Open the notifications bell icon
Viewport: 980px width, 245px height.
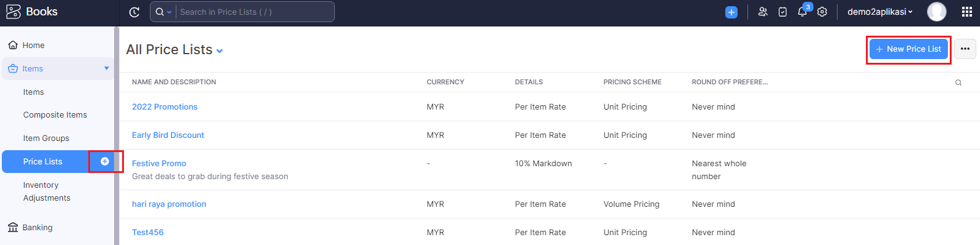point(802,12)
